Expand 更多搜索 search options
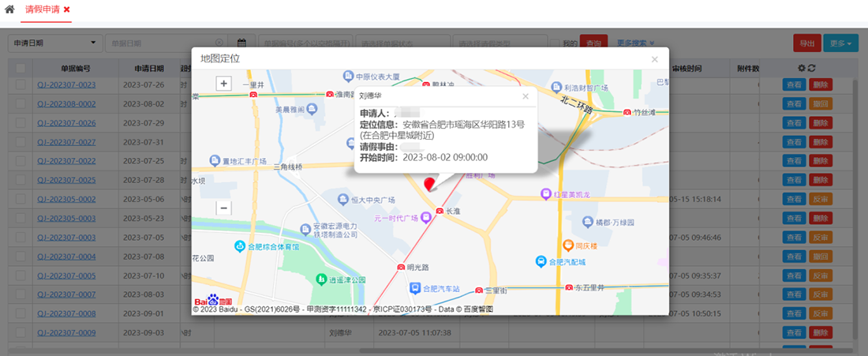 tap(635, 43)
